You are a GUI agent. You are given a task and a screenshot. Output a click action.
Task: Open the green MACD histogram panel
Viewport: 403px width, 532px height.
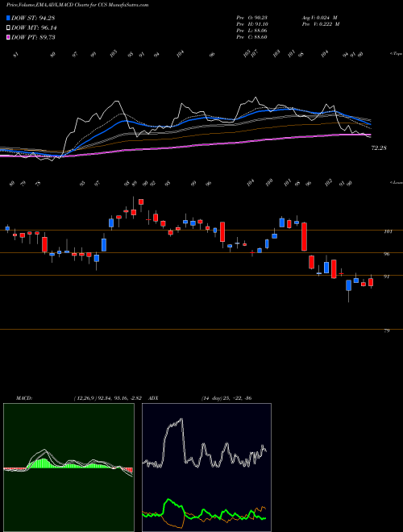pyautogui.click(x=69, y=468)
